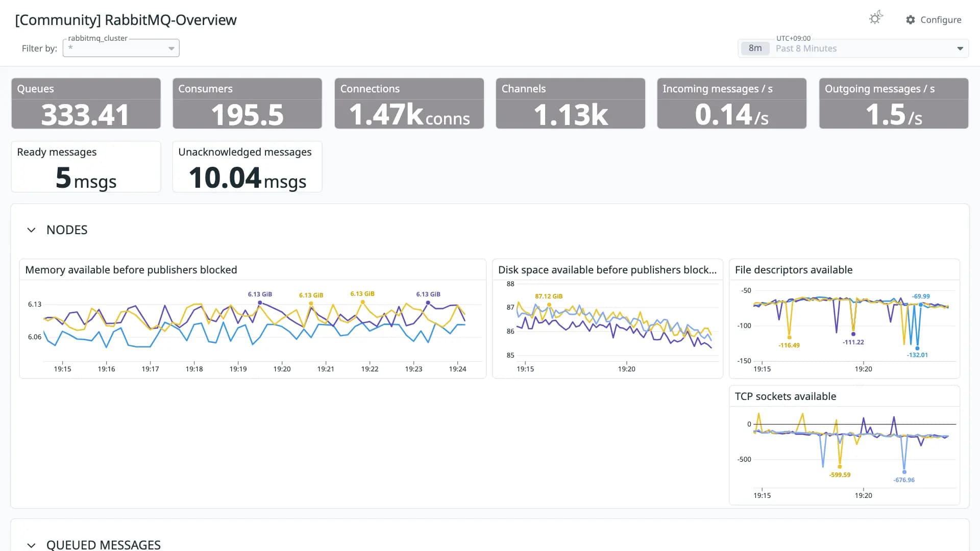Viewport: 980px width, 551px height.
Task: Click the UTC+09:00 timezone label
Action: tap(793, 38)
